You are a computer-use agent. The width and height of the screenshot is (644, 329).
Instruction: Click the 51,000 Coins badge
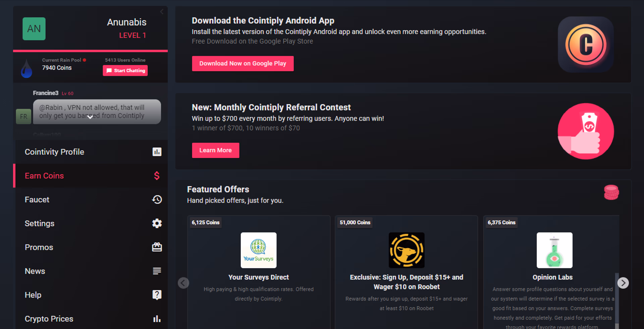[355, 222]
